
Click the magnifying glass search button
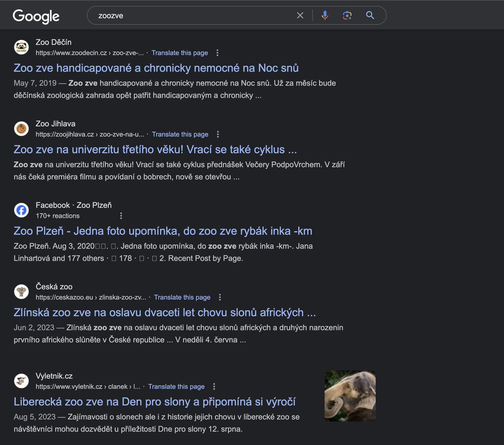click(370, 16)
